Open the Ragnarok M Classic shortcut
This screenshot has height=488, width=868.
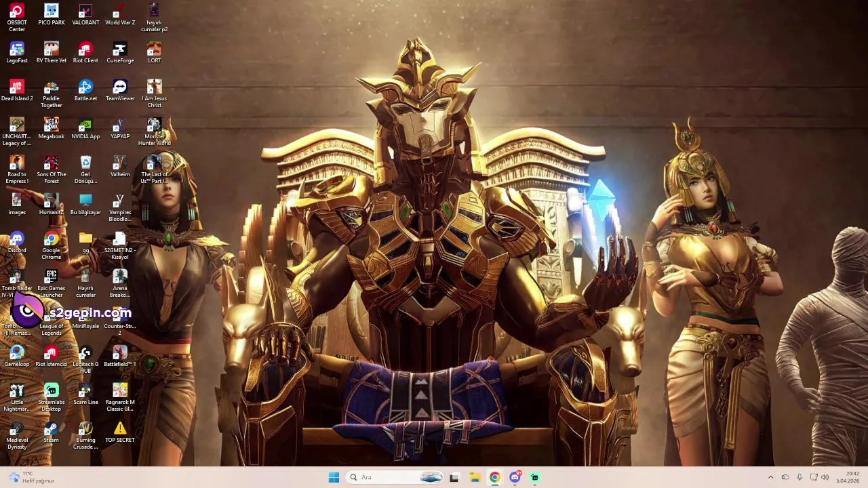[x=120, y=397]
